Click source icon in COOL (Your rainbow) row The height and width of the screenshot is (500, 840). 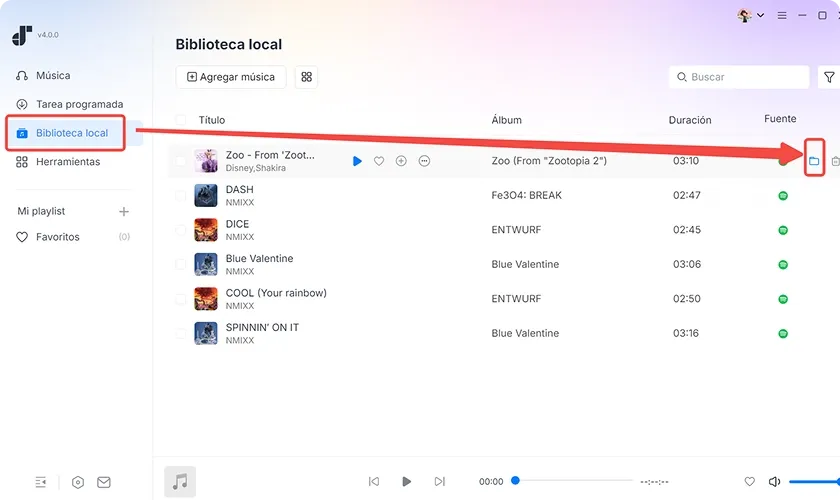click(783, 299)
